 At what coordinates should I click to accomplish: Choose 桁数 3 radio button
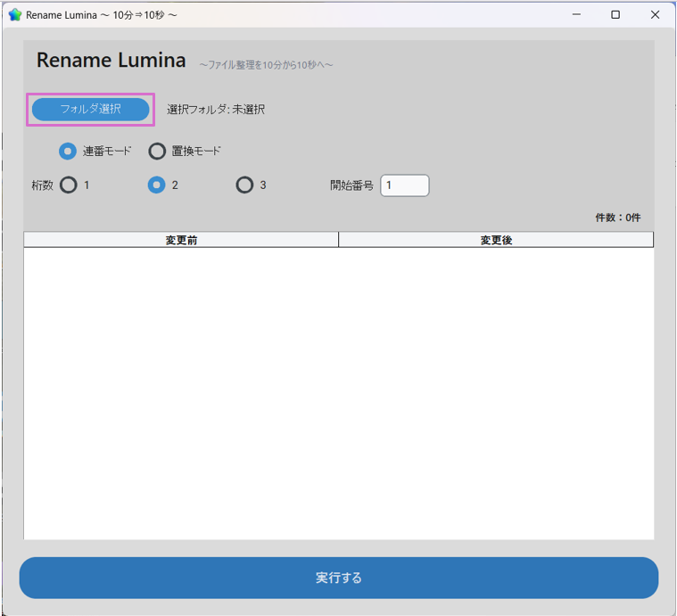244,185
